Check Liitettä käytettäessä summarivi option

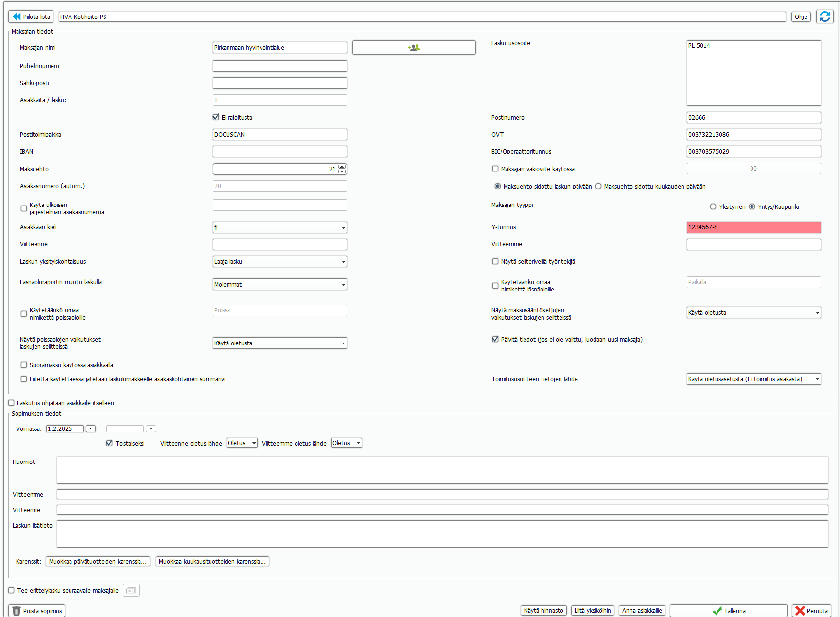(x=23, y=379)
